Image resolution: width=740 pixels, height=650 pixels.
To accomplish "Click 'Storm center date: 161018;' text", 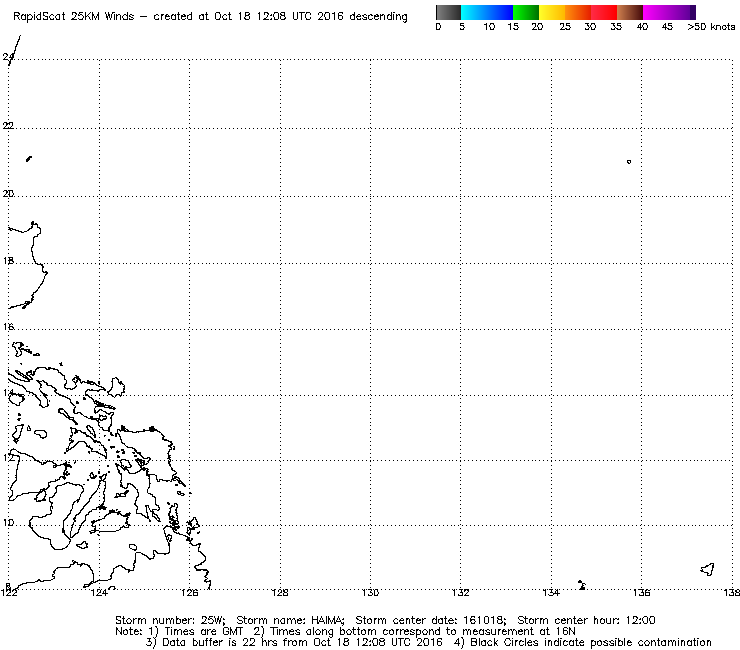I will pyautogui.click(x=431, y=620).
